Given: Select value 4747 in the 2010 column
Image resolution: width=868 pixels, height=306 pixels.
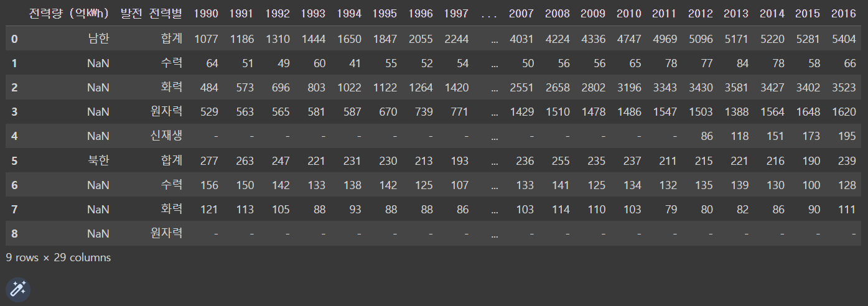Looking at the screenshot, I should 628,39.
